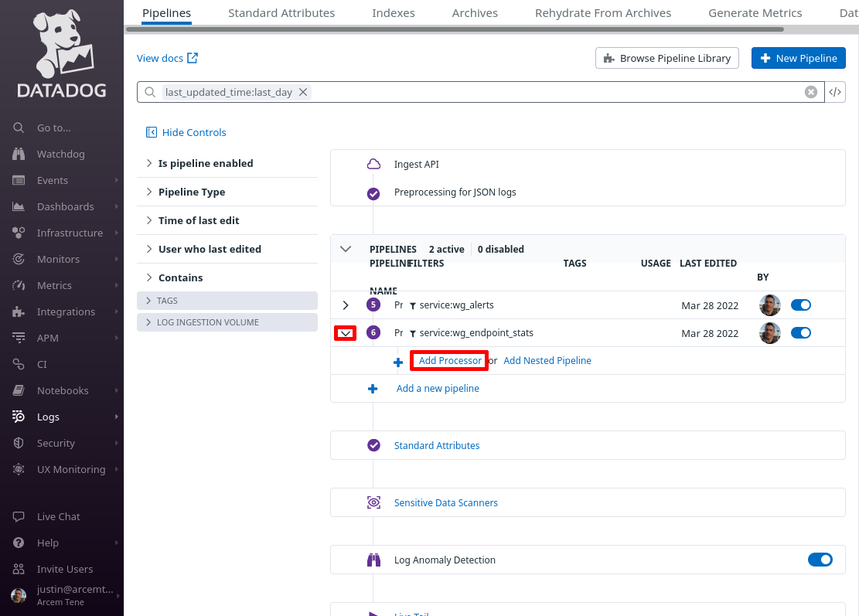The width and height of the screenshot is (859, 616).
Task: Click plus icon beside Add Processor
Action: pyautogui.click(x=398, y=362)
